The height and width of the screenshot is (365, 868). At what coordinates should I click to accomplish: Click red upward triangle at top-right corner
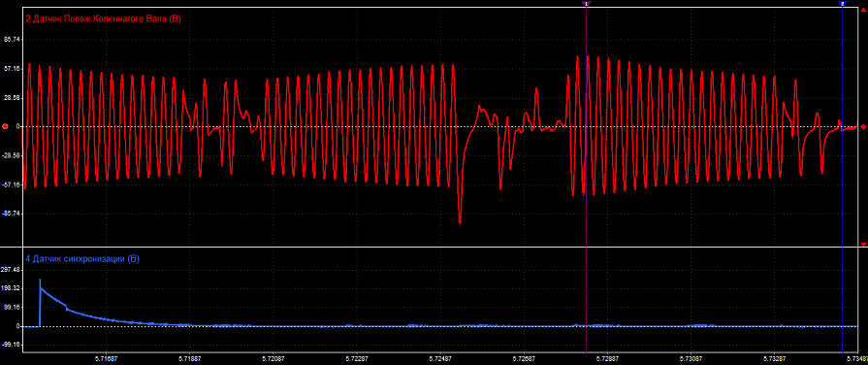pos(863,10)
